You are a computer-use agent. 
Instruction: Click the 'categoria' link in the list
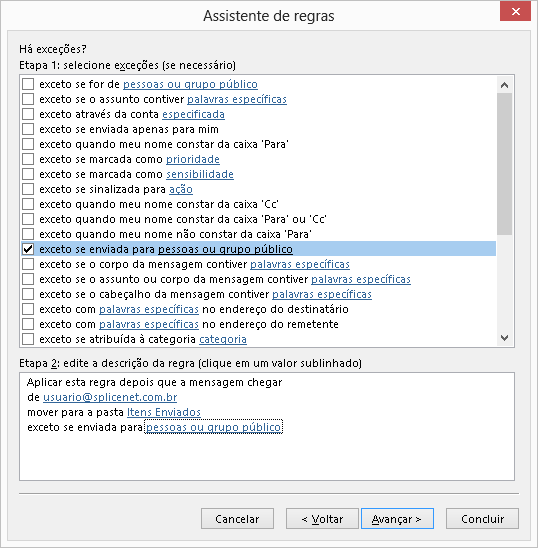coord(223,339)
